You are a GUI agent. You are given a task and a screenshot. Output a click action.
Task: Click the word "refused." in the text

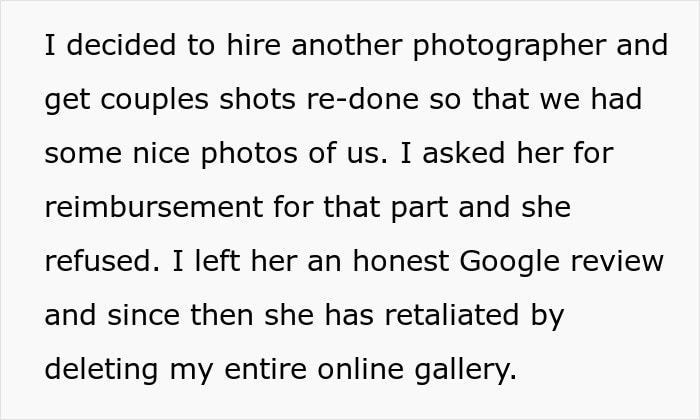pos(102,261)
